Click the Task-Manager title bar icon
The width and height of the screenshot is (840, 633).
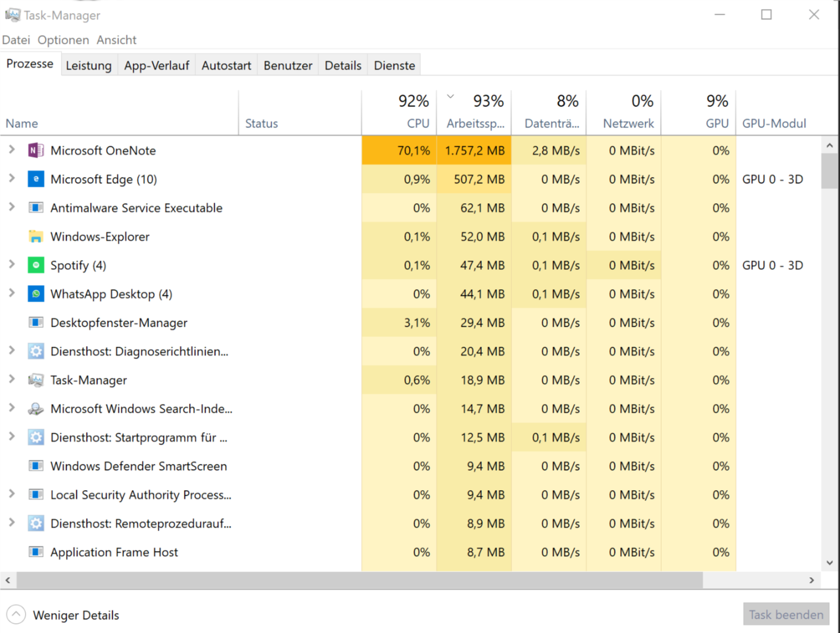(x=12, y=15)
